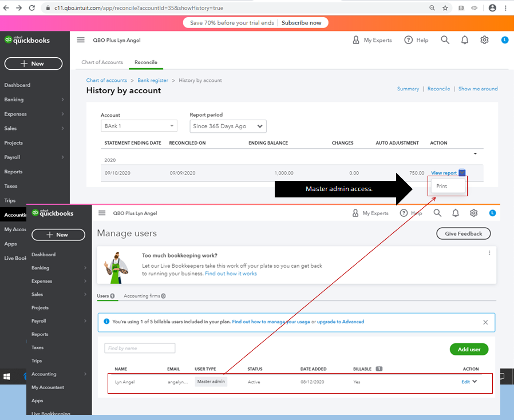Open the three-dot menu on bookkeeping banner

point(489,253)
